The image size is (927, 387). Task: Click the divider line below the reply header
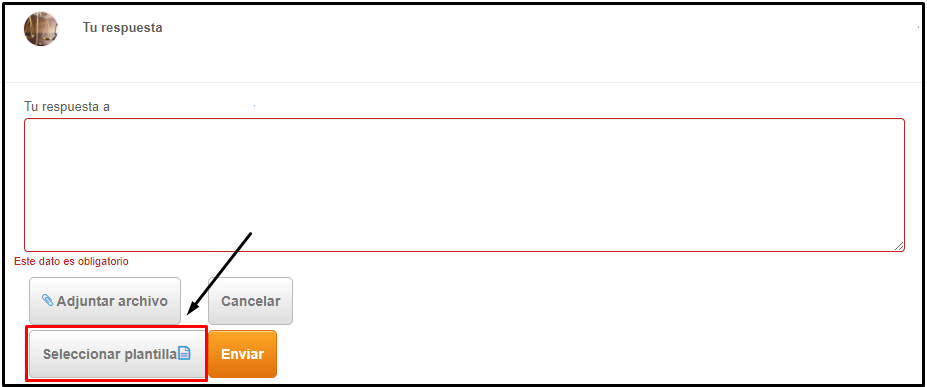tap(464, 82)
